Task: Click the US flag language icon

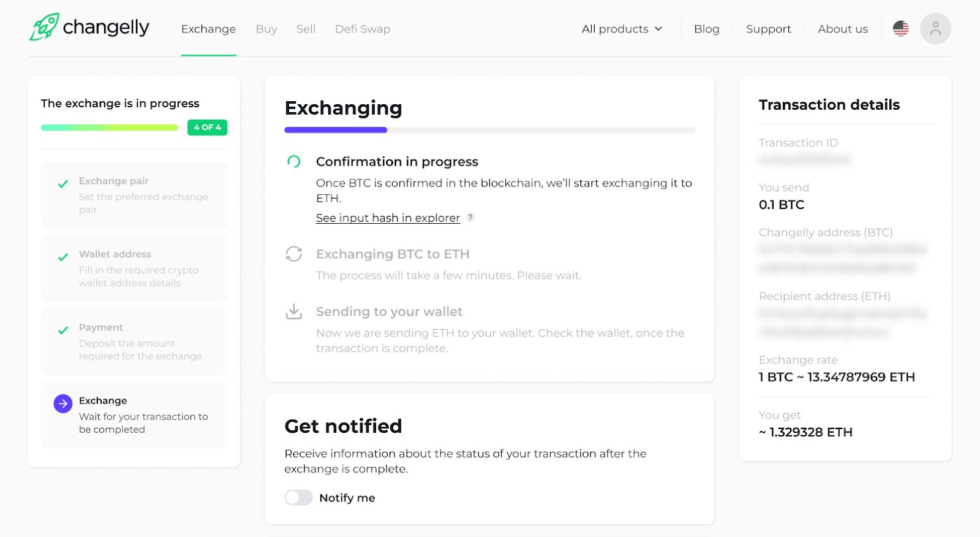Action: coord(900,29)
